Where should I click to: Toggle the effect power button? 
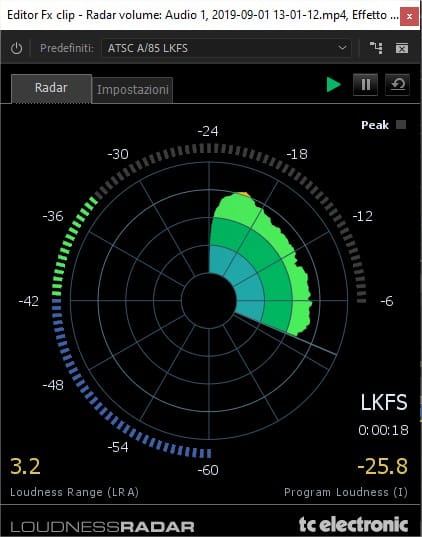point(16,48)
